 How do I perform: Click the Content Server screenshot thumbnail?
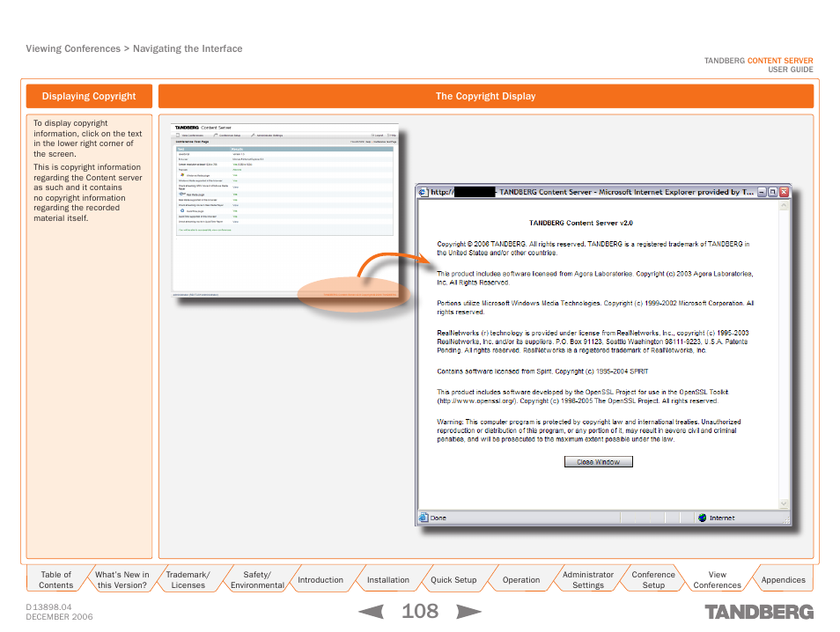(285, 210)
